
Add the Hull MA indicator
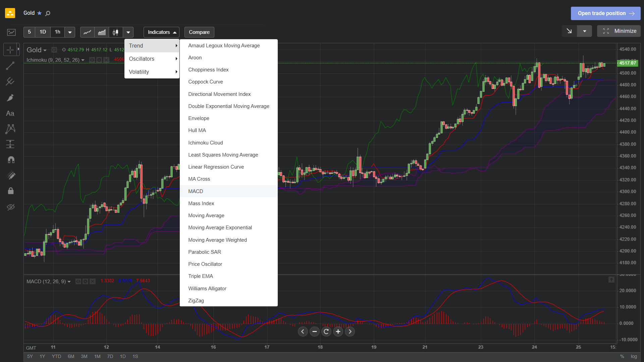(229, 130)
